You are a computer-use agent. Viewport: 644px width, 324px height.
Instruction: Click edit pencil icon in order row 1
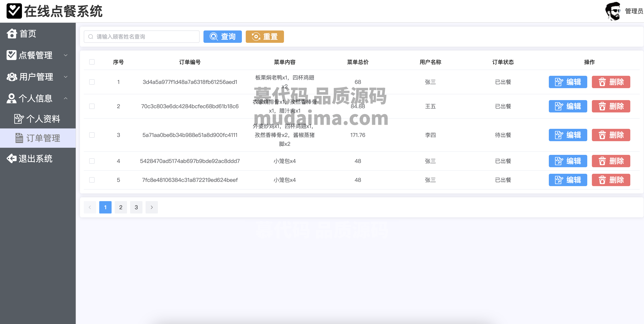pos(559,82)
